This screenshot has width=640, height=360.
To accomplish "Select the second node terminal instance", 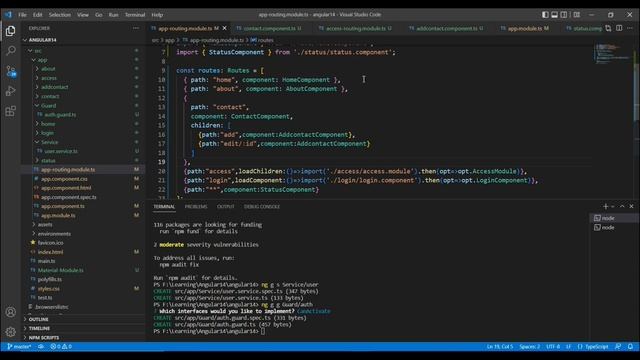I will (613, 227).
